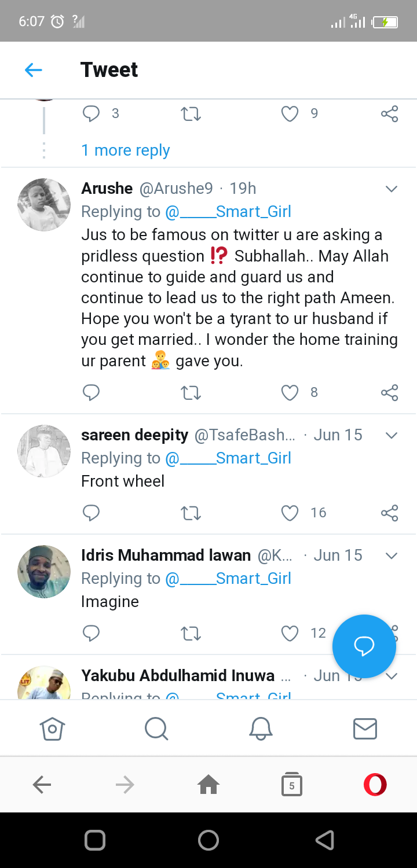Image resolution: width=417 pixels, height=868 pixels.
Task: Open chevron menu on Idris Muhammad's tweet
Action: pos(392,556)
